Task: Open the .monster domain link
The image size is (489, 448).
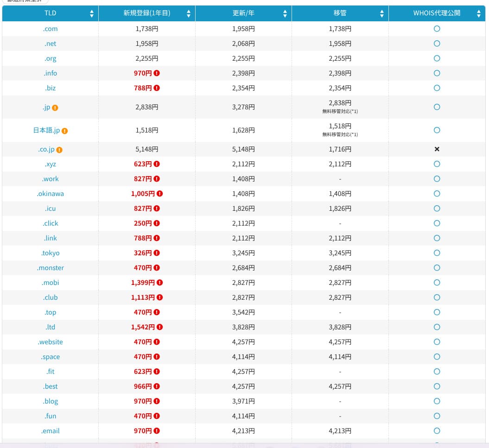Action: click(x=51, y=268)
